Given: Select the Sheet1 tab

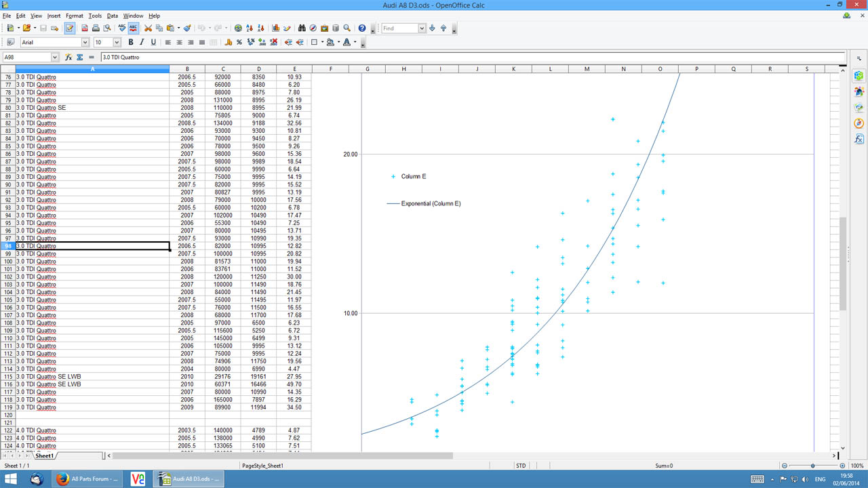Looking at the screenshot, I should tap(45, 456).
